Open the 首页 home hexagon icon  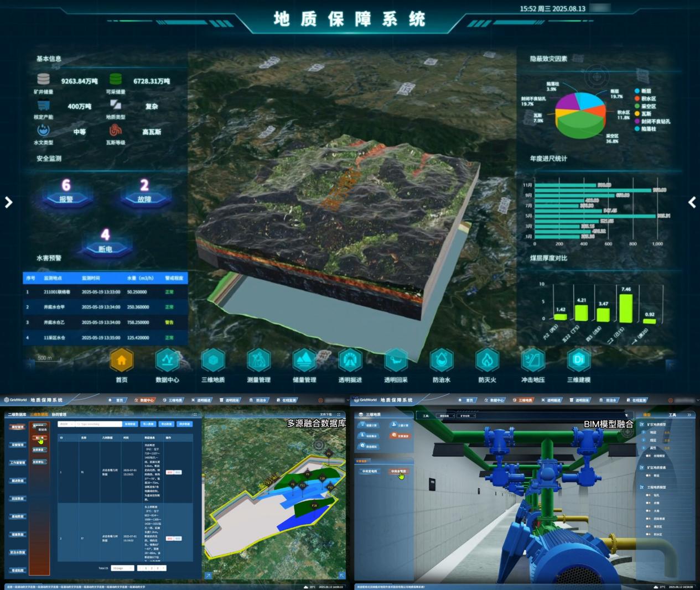coord(121,361)
